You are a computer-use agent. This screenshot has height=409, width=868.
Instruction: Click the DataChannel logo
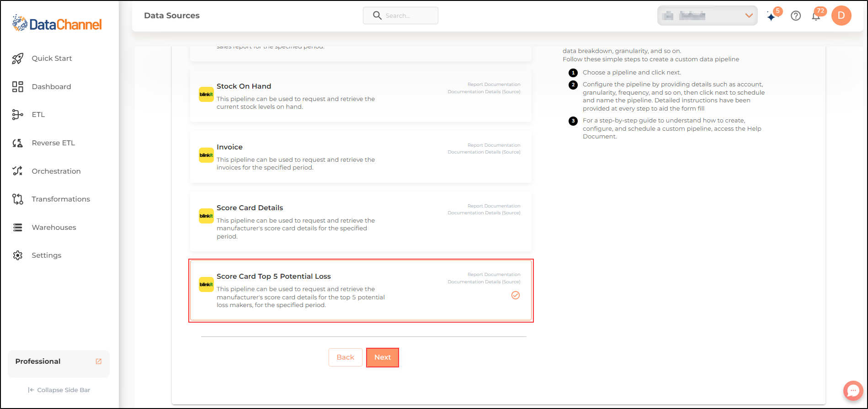pos(57,23)
